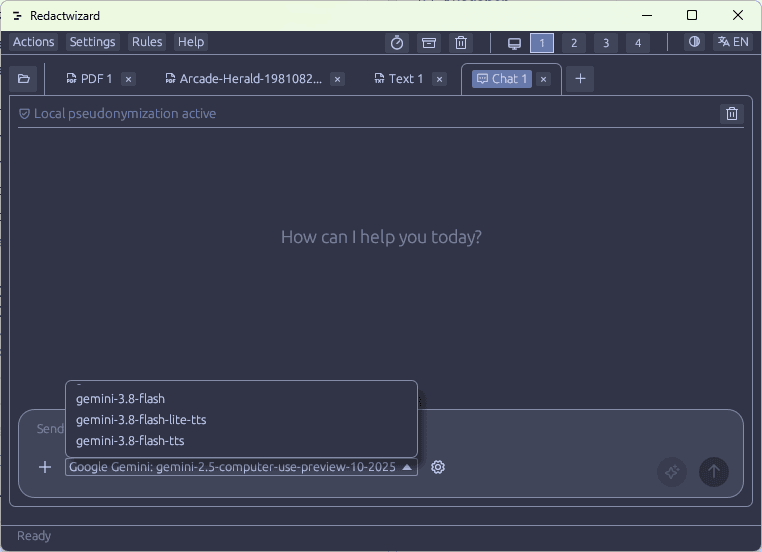Click the Ready status text
762x552 pixels.
pos(34,535)
